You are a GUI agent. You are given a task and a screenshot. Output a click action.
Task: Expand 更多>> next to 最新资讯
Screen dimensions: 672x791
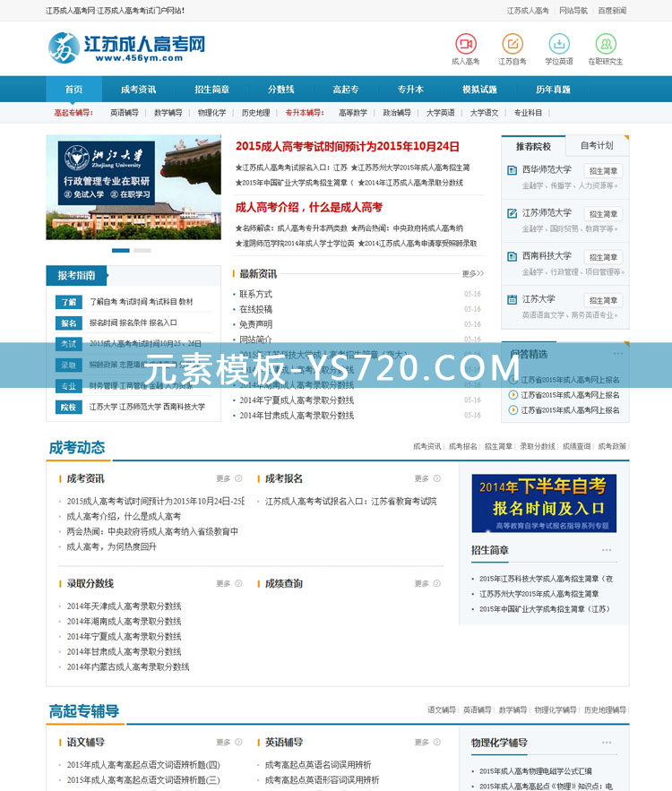pyautogui.click(x=473, y=273)
